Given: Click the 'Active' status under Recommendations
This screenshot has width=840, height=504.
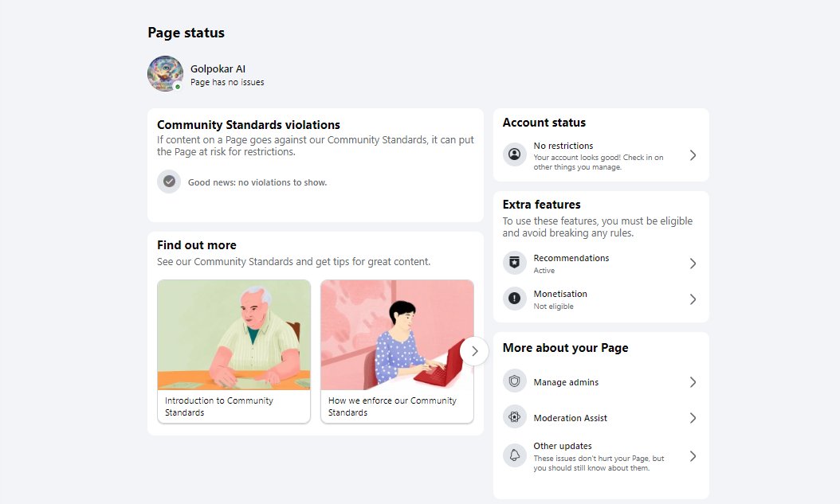Looking at the screenshot, I should (544, 270).
